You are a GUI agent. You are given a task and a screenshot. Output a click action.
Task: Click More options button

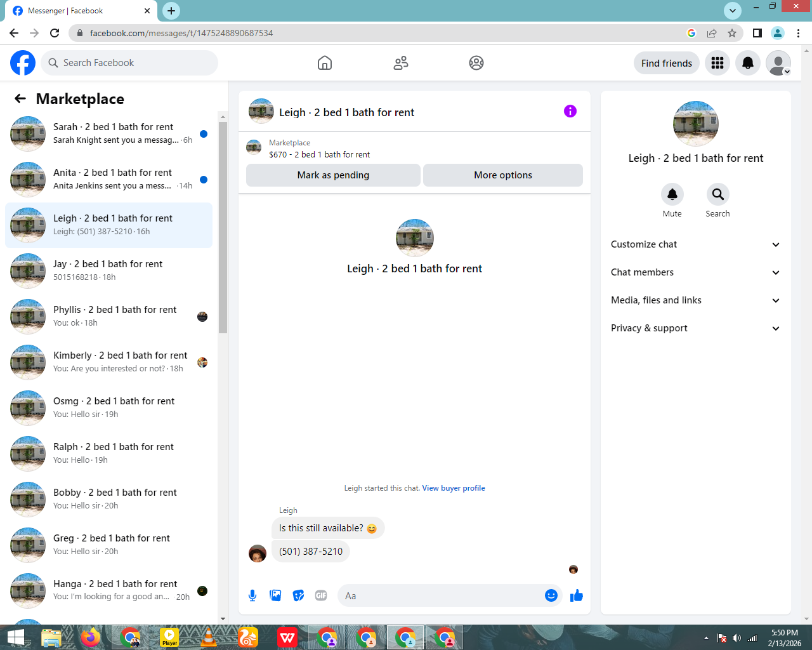503,175
